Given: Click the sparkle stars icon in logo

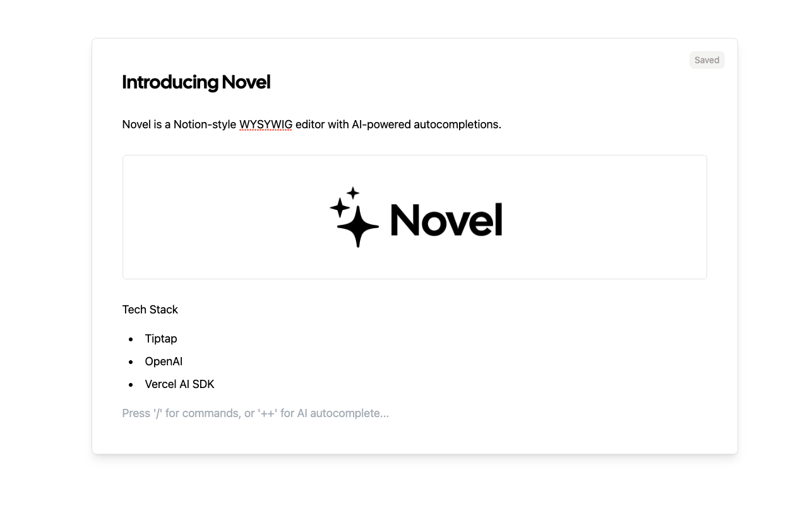Looking at the screenshot, I should (354, 217).
